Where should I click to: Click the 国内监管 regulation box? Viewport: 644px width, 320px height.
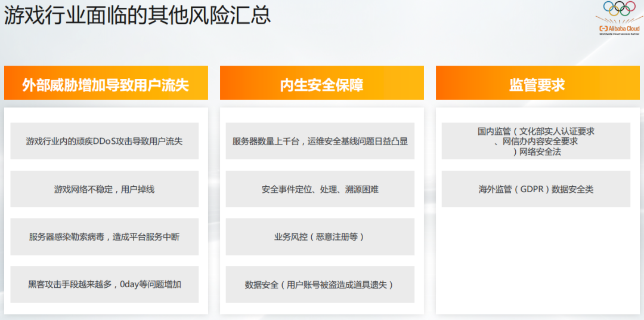535,141
